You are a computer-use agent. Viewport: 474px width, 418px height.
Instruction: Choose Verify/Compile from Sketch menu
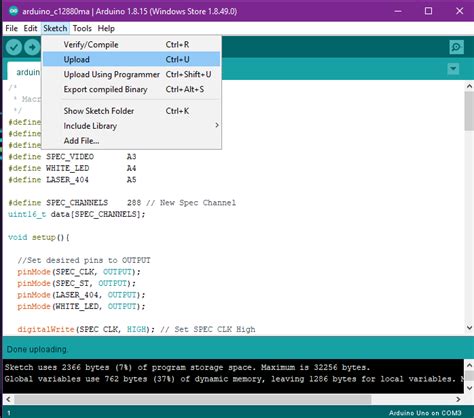click(x=131, y=44)
